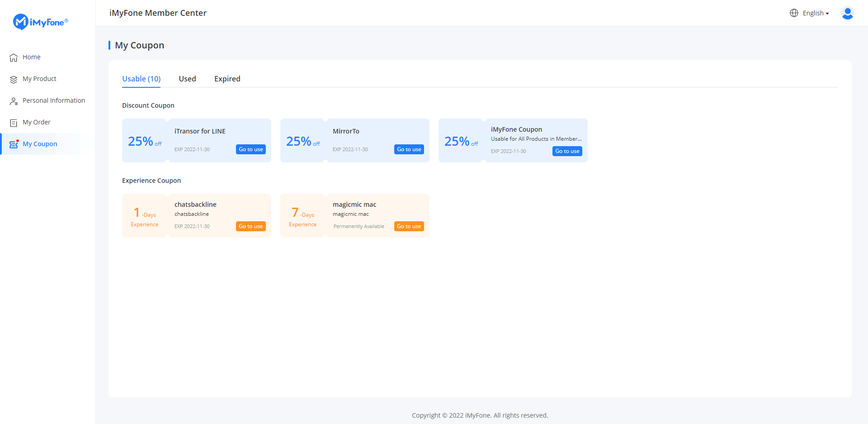Click the iTransor for LINE coupon title
The image size is (868, 424).
[x=200, y=131]
